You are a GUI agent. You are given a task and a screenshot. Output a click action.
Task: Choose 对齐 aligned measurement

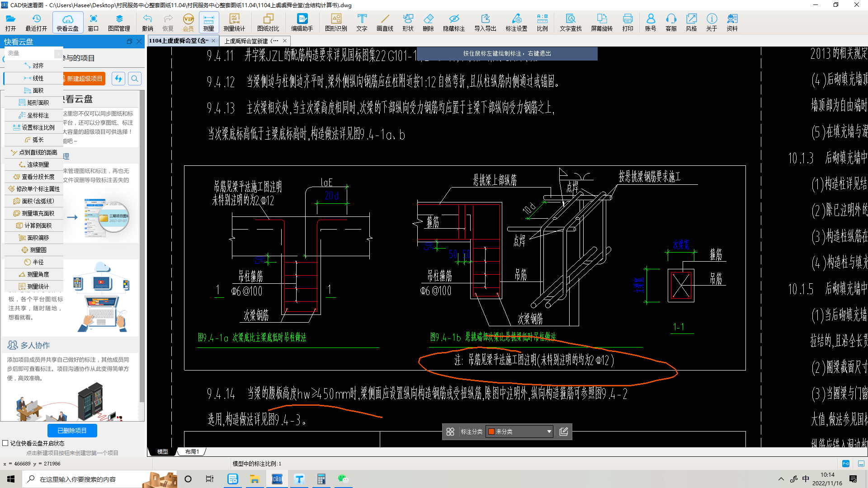pos(34,66)
